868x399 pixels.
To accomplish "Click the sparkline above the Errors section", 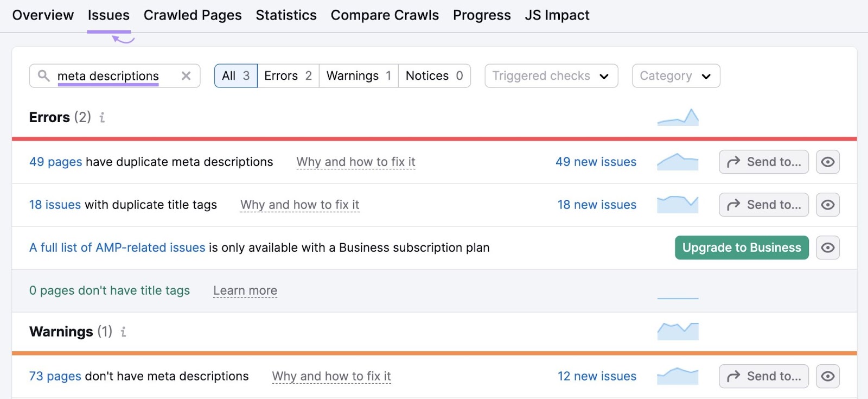I will pyautogui.click(x=678, y=116).
